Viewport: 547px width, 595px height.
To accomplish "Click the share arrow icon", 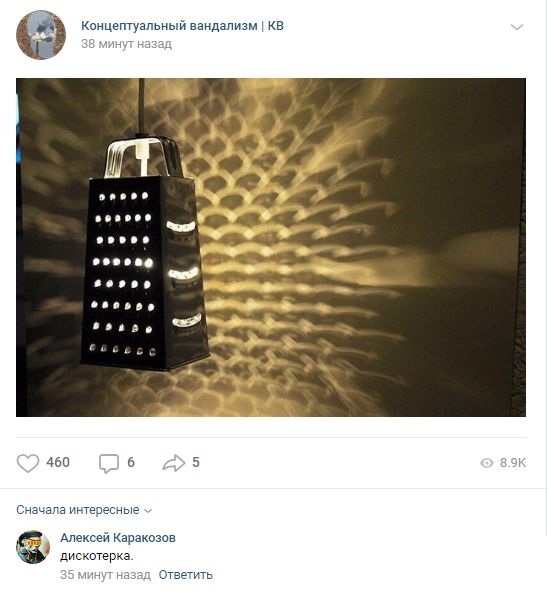I will pyautogui.click(x=173, y=463).
